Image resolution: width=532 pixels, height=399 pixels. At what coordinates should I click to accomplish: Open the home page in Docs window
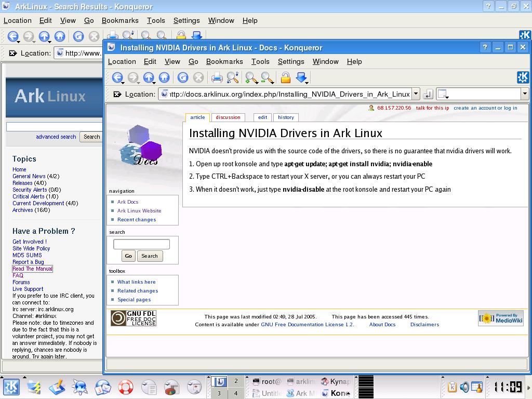pos(164,78)
